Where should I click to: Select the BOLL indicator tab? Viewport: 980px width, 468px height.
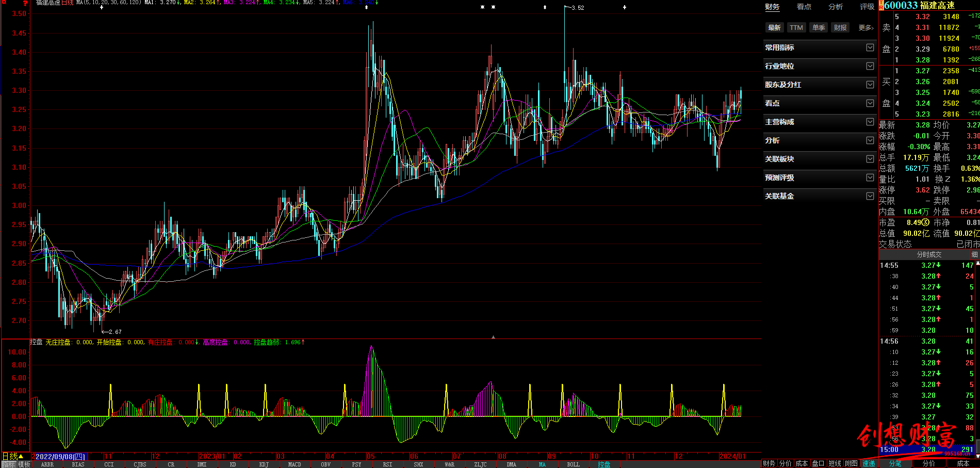click(573, 464)
